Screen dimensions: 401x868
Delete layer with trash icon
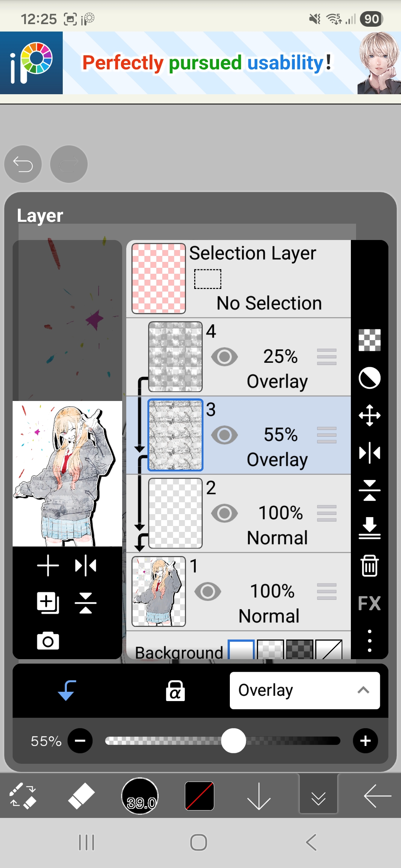pyautogui.click(x=369, y=565)
